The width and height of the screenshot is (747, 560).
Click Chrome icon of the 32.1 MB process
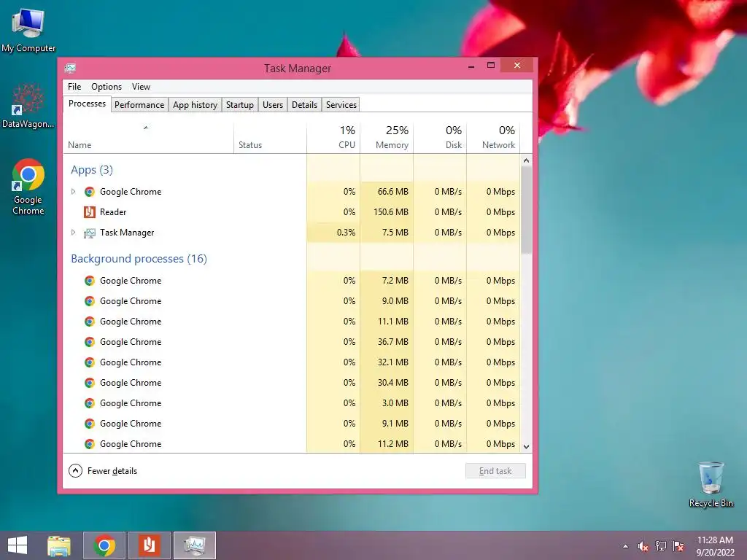[x=90, y=362]
